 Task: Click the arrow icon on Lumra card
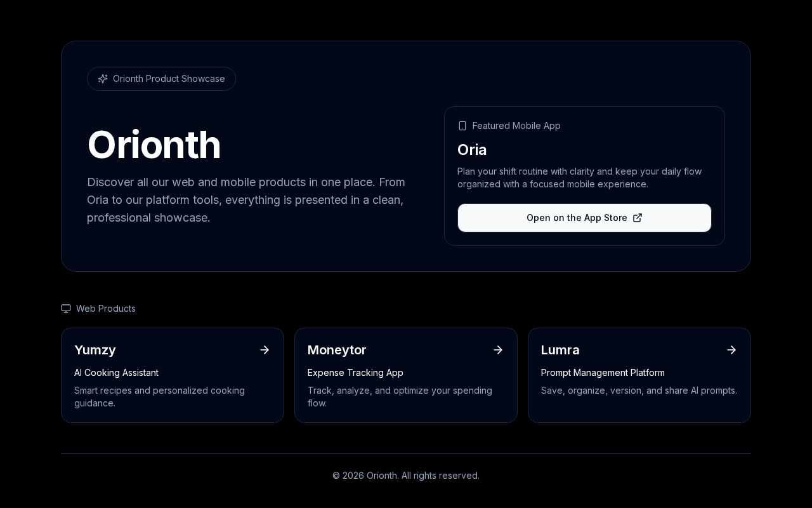coord(731,350)
